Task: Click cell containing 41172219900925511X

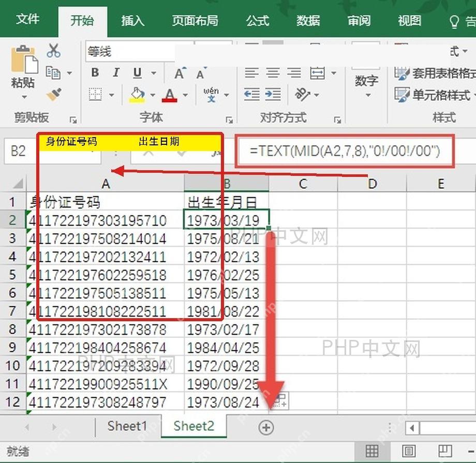Action: tap(105, 384)
